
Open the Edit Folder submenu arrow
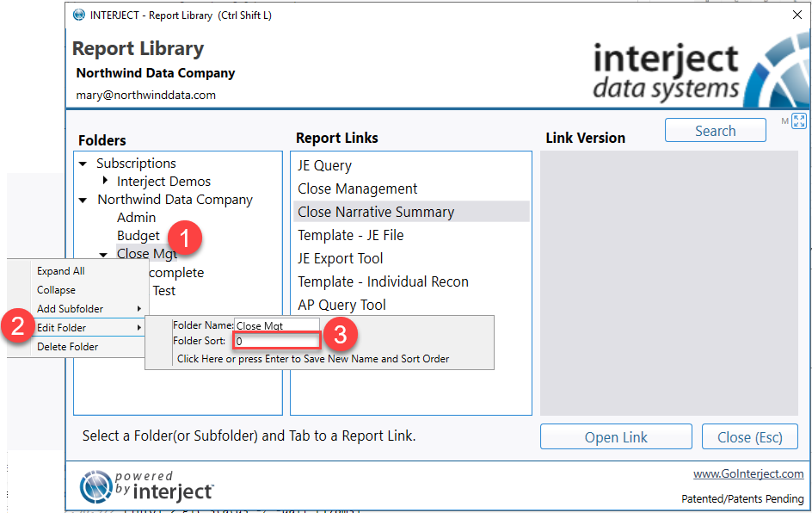tap(138, 327)
